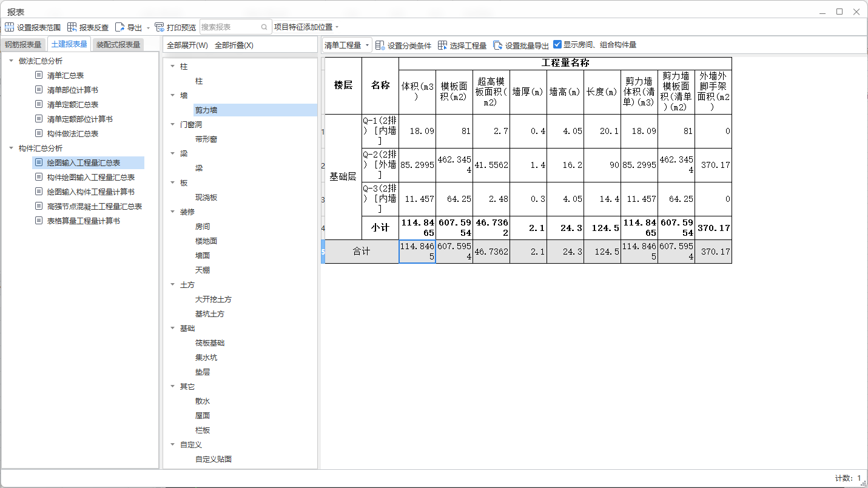Viewport: 868px width, 488px height.
Task: Click document icon beside 绘图输入工程量汇总表
Action: pyautogui.click(x=39, y=163)
